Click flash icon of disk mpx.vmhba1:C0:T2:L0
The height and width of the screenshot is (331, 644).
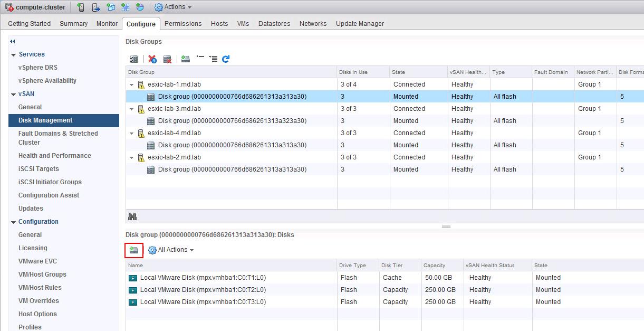(132, 290)
